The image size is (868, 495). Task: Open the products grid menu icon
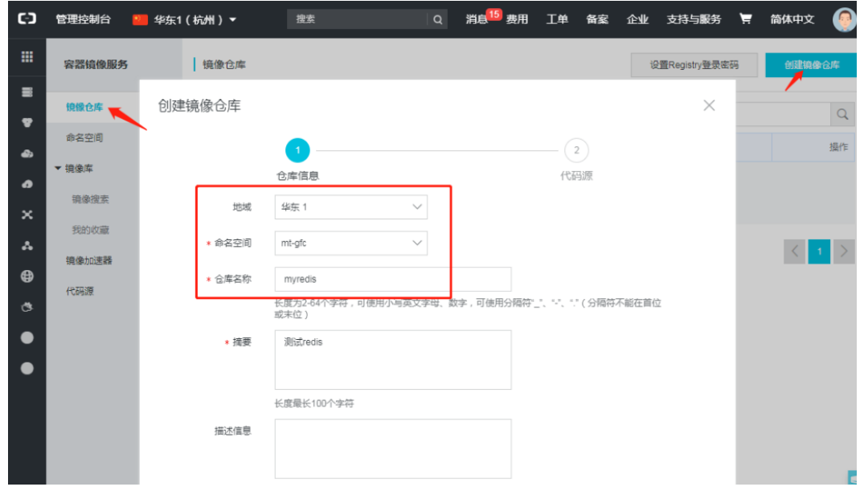[27, 56]
